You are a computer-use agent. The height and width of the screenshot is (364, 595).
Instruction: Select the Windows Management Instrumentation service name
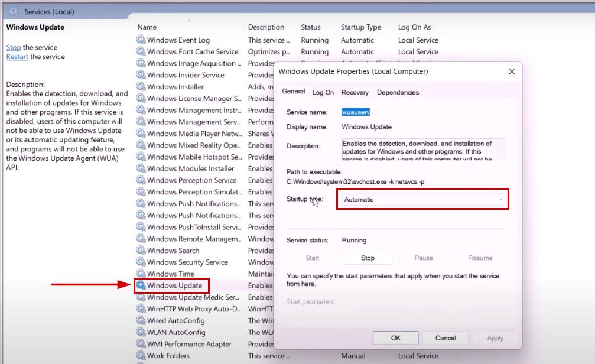coord(194,110)
